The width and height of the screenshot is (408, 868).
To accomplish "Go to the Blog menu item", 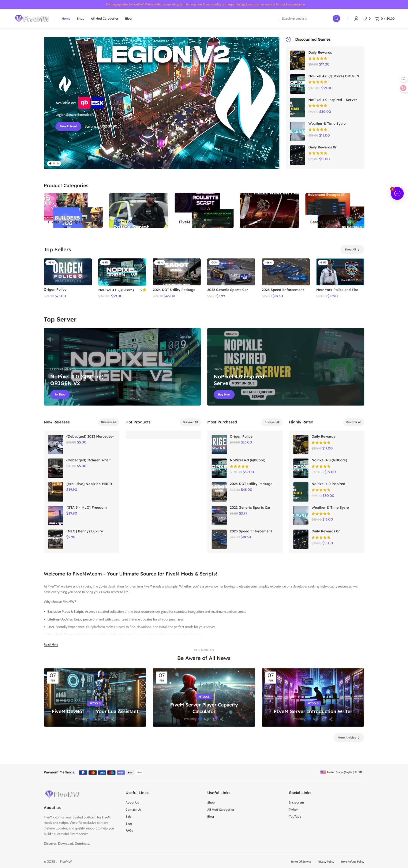I will click(x=128, y=19).
